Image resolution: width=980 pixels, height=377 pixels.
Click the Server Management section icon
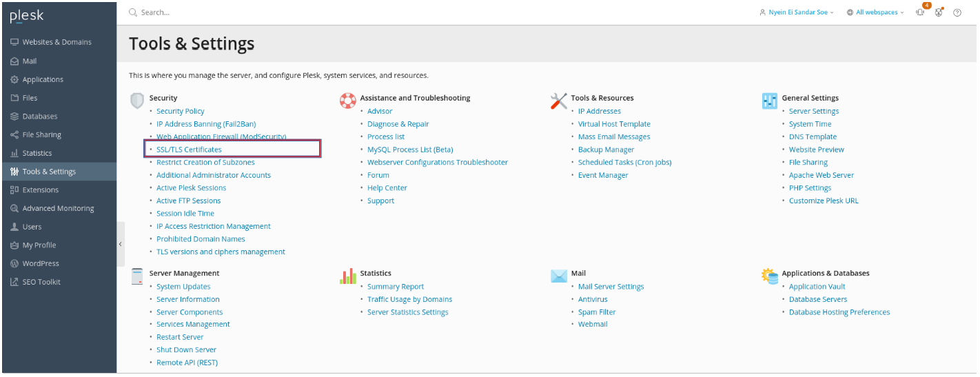pos(137,276)
